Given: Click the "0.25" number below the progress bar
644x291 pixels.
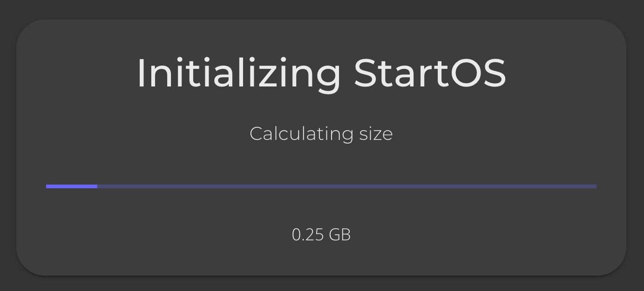Looking at the screenshot, I should pyautogui.click(x=307, y=235).
